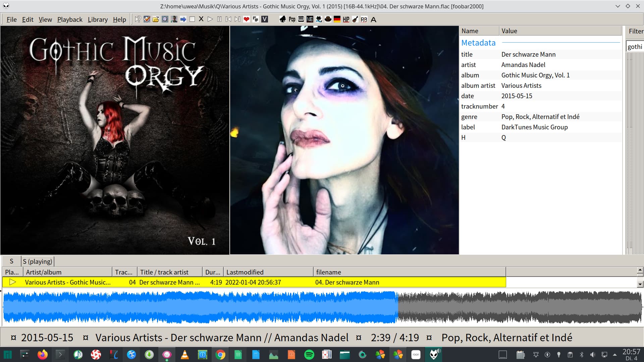Click the piano keyboard genre icon
This screenshot has width=644, height=362.
point(301,19)
